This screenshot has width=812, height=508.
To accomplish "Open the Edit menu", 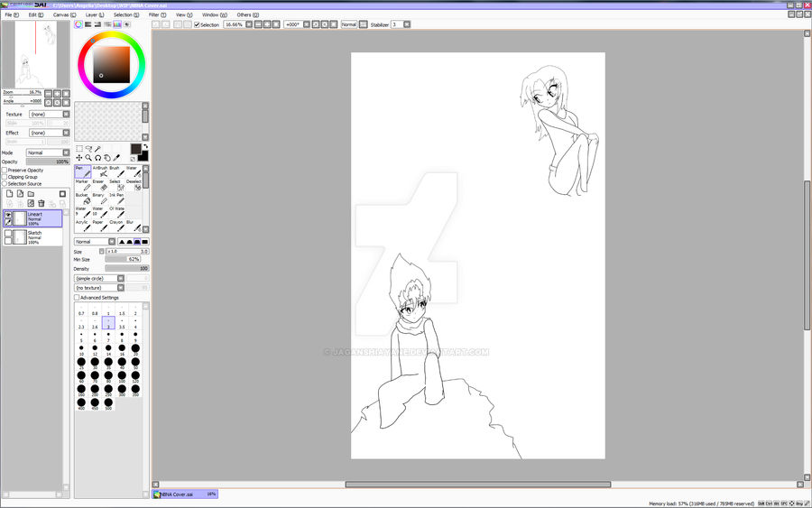I will pos(36,15).
